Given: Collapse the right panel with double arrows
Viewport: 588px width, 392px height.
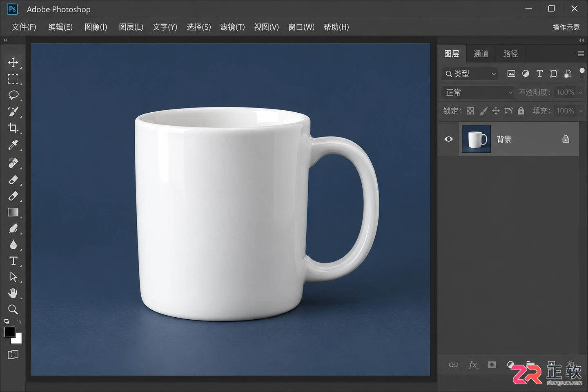Looking at the screenshot, I should [x=581, y=40].
